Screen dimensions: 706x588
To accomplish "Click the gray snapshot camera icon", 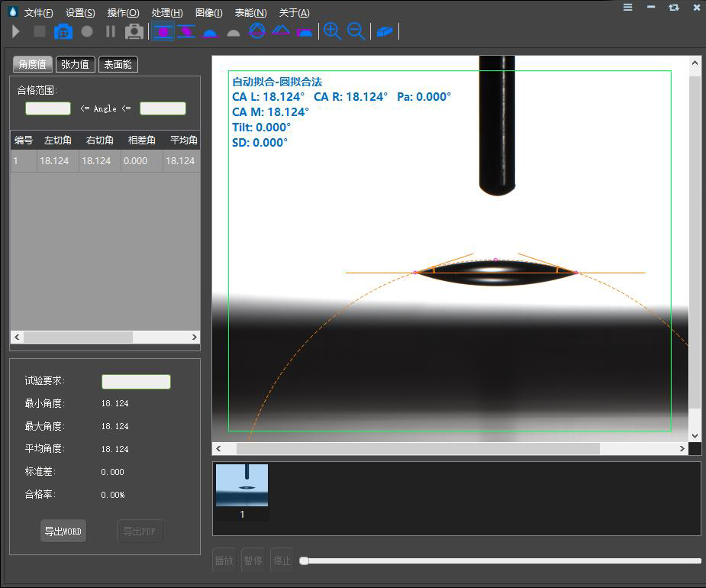I will [x=134, y=31].
